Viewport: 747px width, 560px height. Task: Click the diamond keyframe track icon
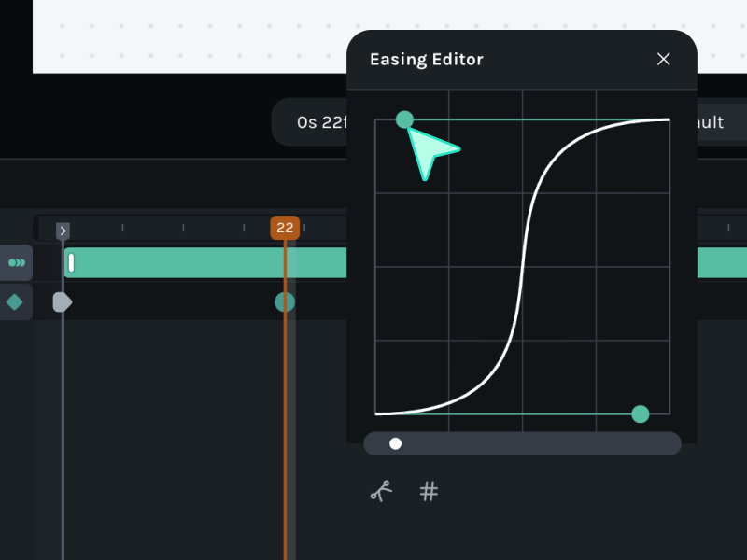click(x=15, y=302)
